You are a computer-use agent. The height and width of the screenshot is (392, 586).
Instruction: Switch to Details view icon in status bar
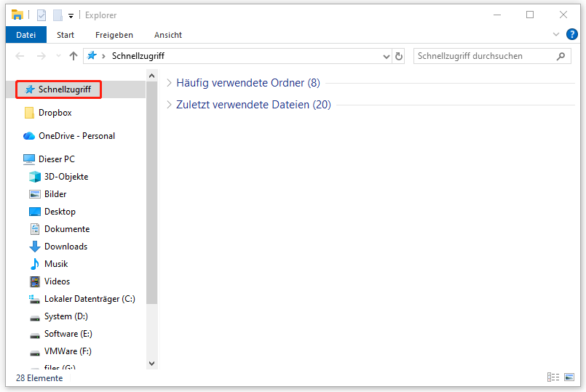[553, 377]
